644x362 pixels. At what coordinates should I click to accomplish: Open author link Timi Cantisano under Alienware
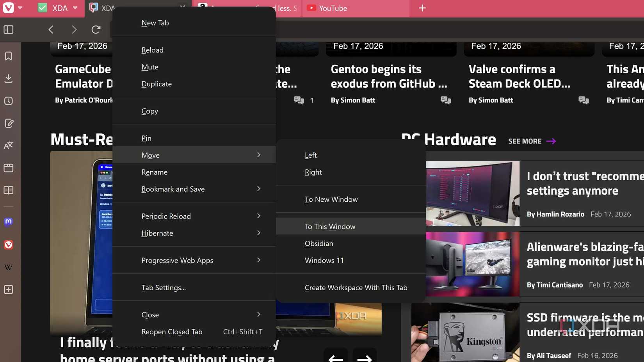pyautogui.click(x=555, y=285)
